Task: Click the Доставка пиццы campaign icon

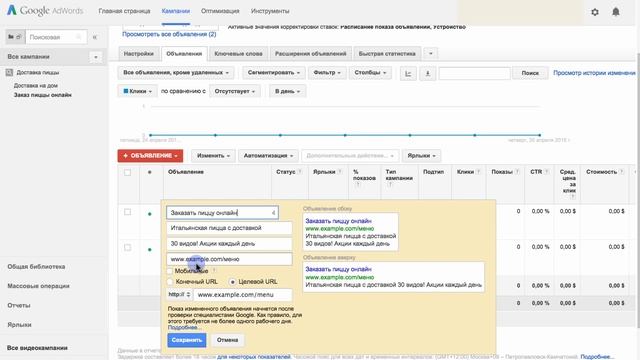Action: click(x=9, y=73)
